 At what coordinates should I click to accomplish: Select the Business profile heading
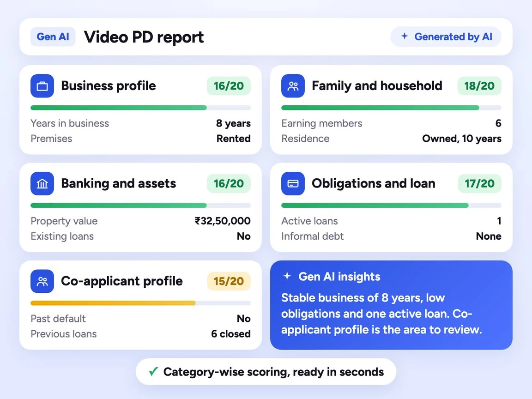108,86
